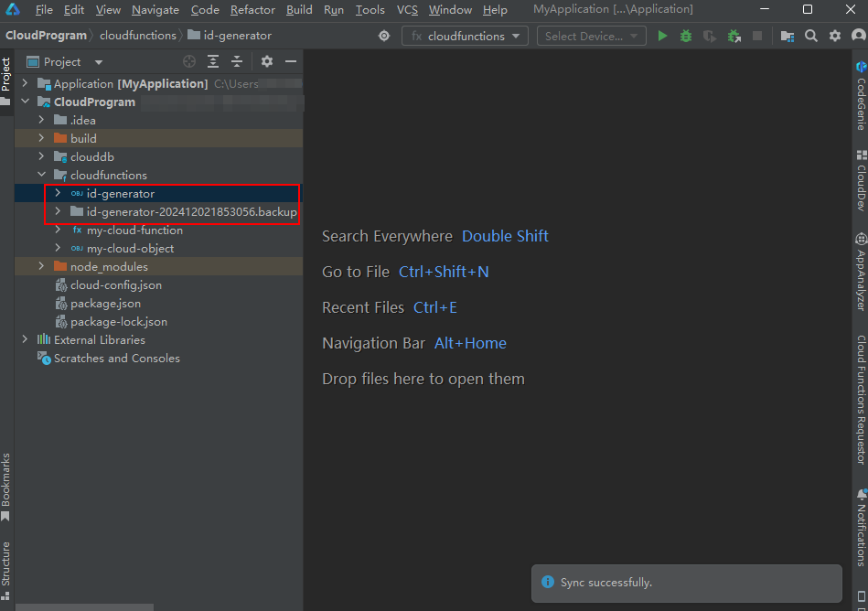868x611 pixels.
Task: Click the green Run button
Action: [662, 37]
